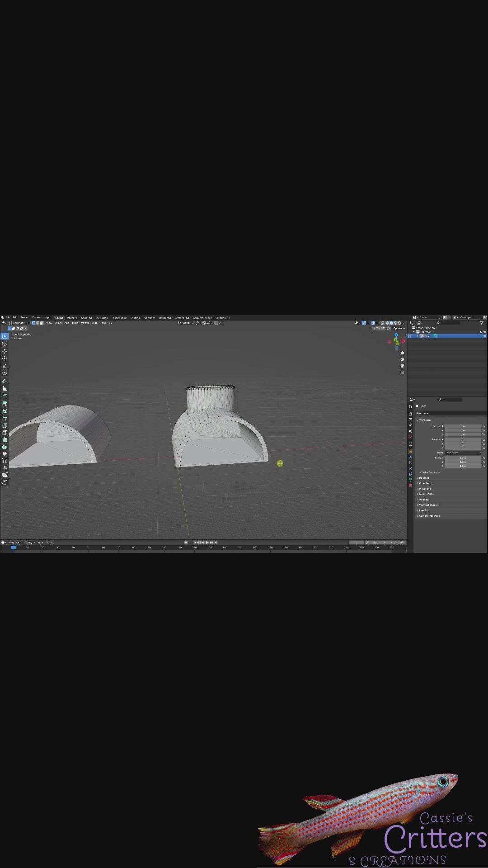Click the Playback button in the timeline
Image resolution: width=488 pixels, height=868 pixels.
tap(15, 542)
